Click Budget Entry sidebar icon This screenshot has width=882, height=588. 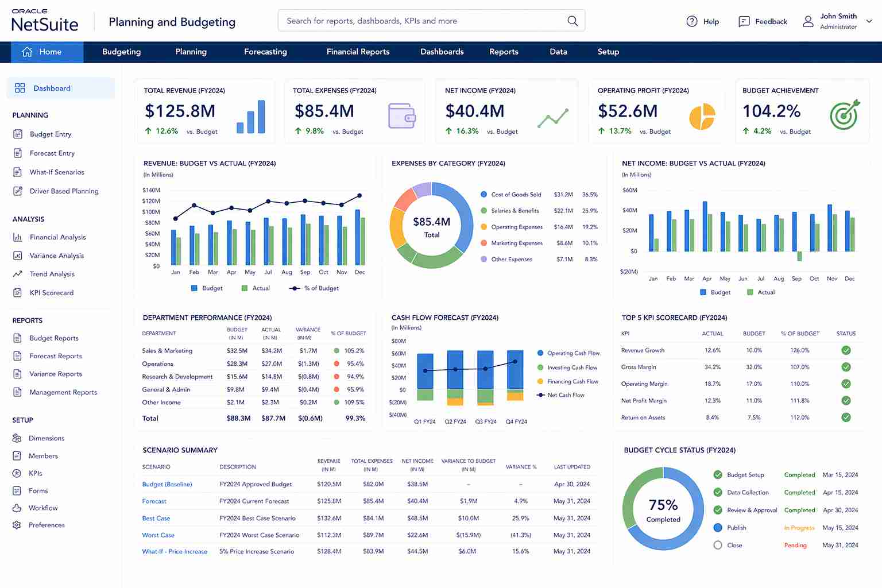17,134
